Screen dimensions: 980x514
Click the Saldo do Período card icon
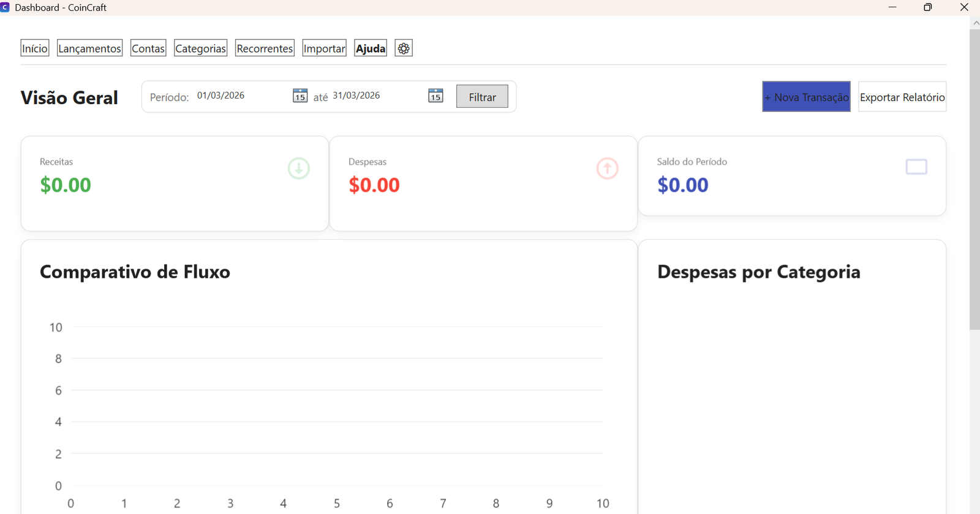pos(916,167)
